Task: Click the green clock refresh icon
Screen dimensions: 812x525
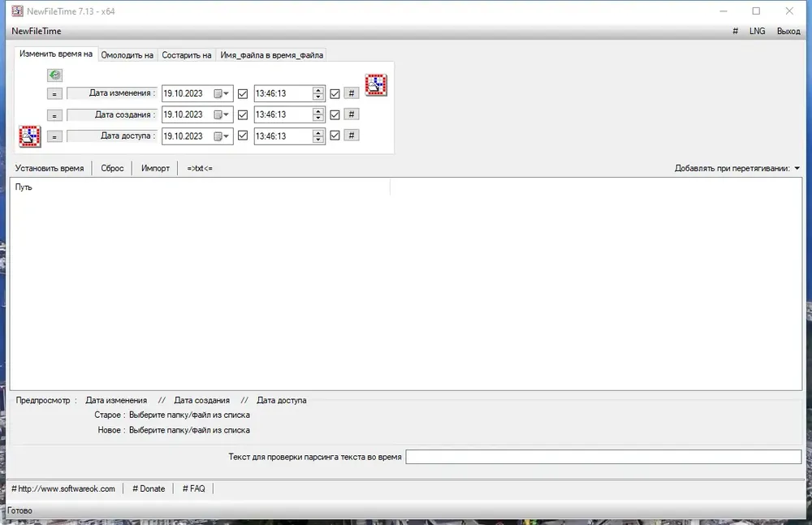Action: click(x=55, y=75)
